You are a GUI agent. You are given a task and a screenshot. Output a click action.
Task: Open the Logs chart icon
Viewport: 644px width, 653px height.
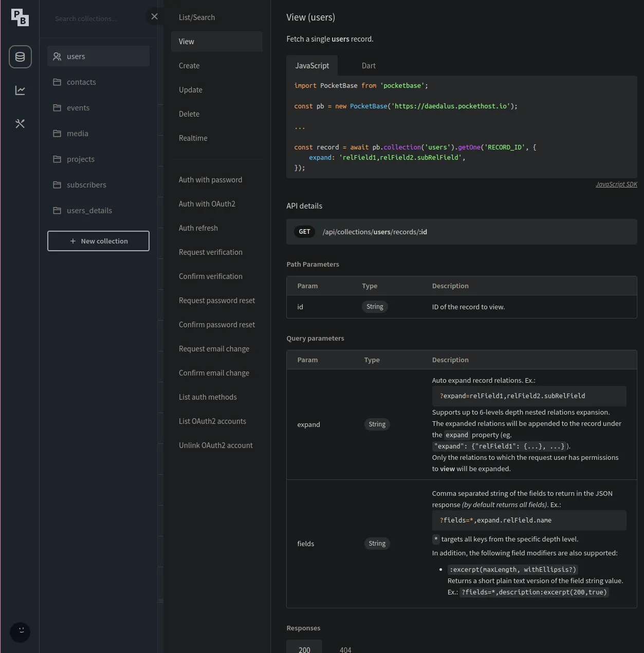pyautogui.click(x=20, y=90)
